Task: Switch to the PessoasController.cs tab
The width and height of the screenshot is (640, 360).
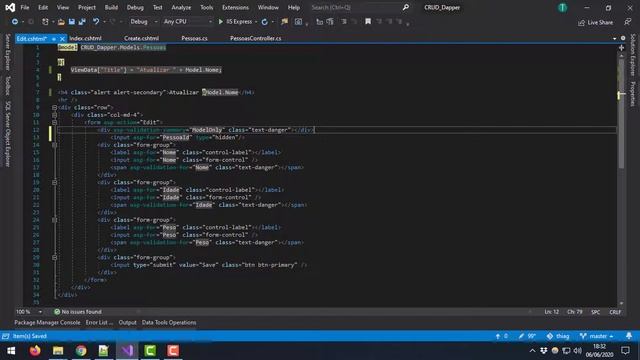Action: [x=256, y=38]
